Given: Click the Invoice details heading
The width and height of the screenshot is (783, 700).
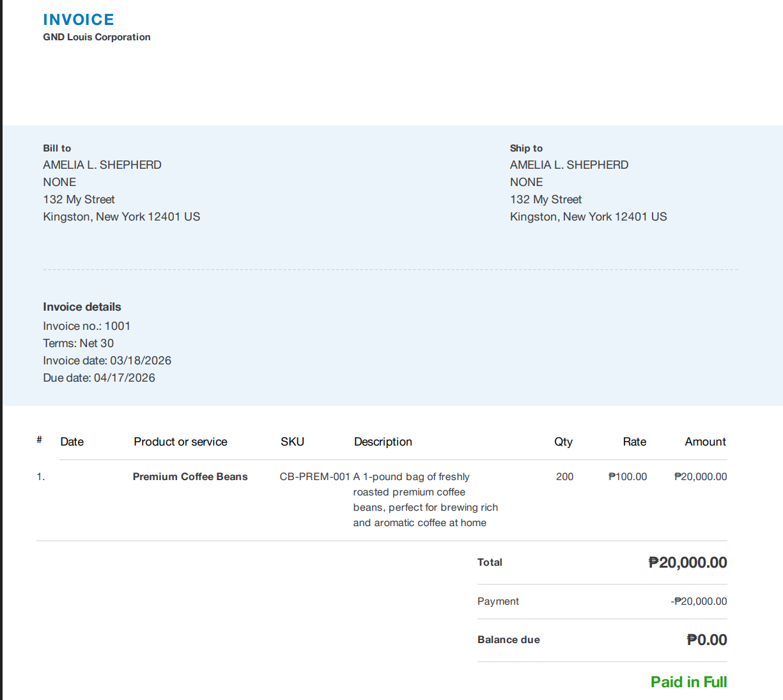Looking at the screenshot, I should pos(82,307).
